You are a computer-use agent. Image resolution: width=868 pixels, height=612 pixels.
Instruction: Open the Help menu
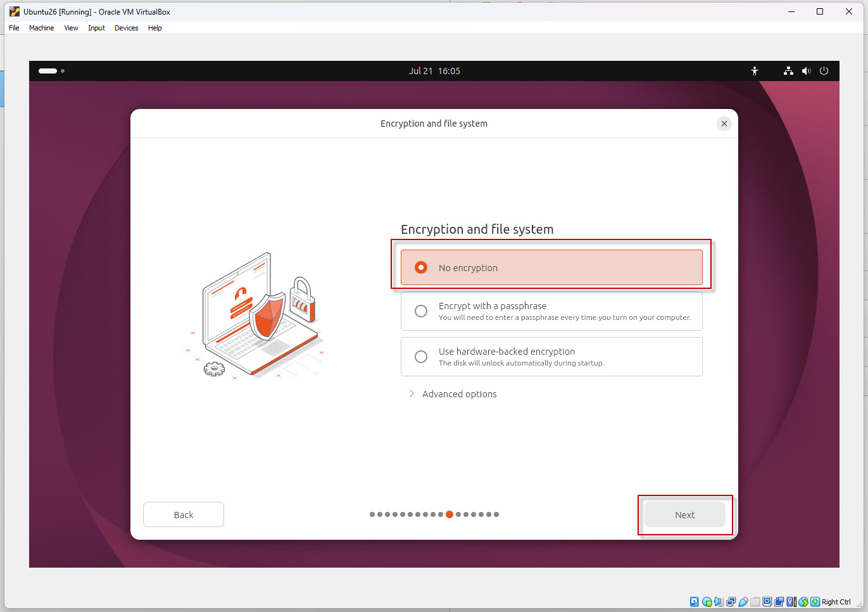click(x=154, y=28)
